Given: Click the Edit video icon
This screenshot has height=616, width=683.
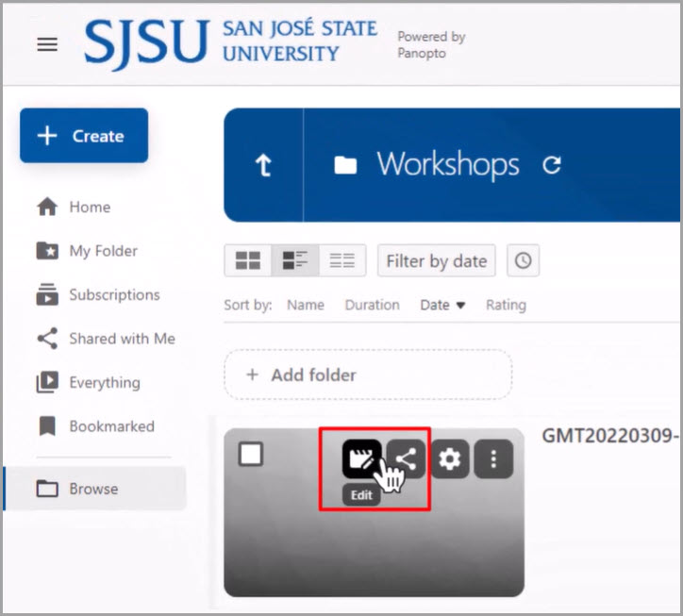Looking at the screenshot, I should pyautogui.click(x=361, y=459).
